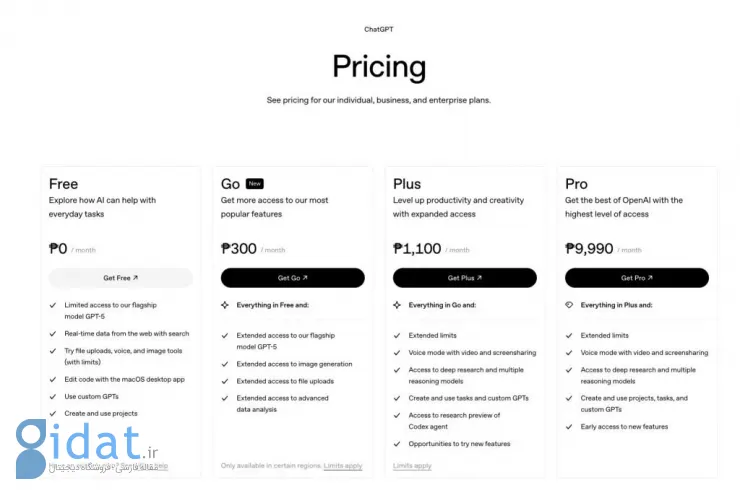Click the Pricing page heading
The height and width of the screenshot is (490, 740).
pyautogui.click(x=379, y=67)
